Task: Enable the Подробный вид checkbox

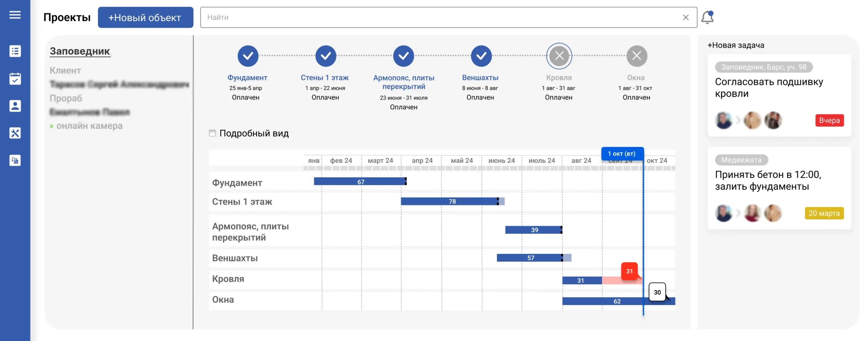Action: [x=212, y=133]
